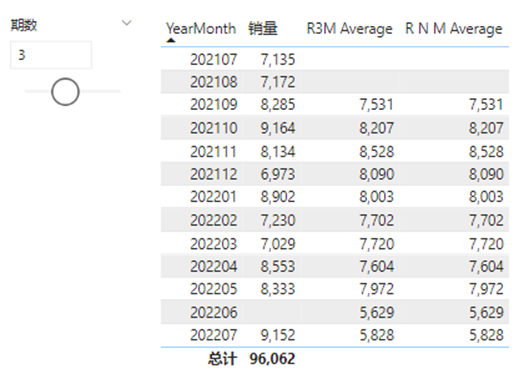Click the 总计 total label
The width and height of the screenshot is (524, 374).
pyautogui.click(x=222, y=359)
